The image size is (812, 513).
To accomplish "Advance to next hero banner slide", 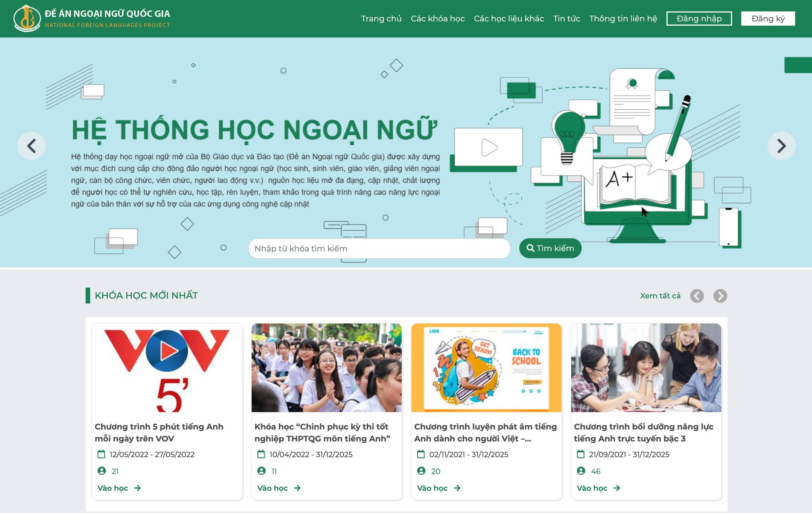I will pyautogui.click(x=781, y=146).
